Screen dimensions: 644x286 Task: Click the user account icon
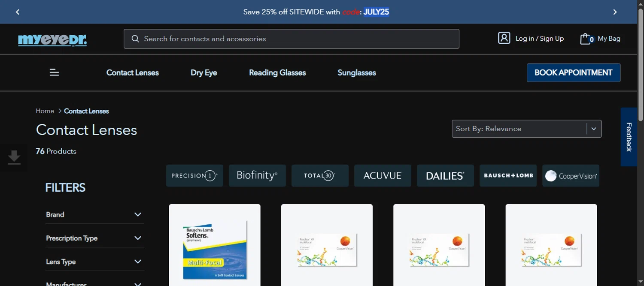pyautogui.click(x=504, y=38)
